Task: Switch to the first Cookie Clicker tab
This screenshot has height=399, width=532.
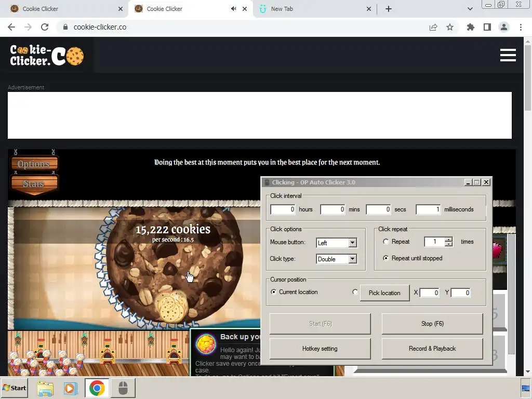Action: pyautogui.click(x=64, y=9)
